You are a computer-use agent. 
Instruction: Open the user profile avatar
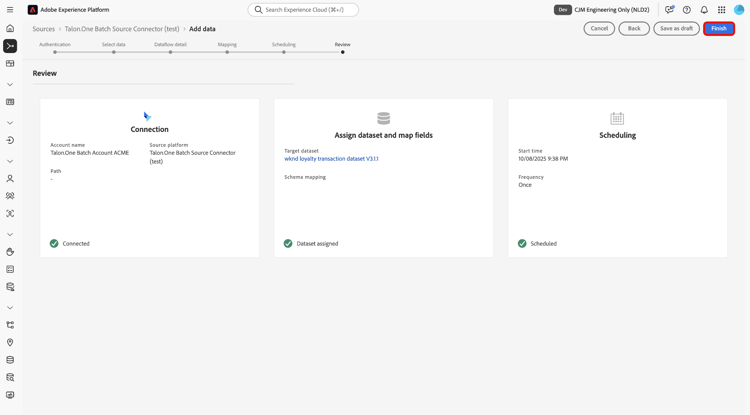[739, 10]
